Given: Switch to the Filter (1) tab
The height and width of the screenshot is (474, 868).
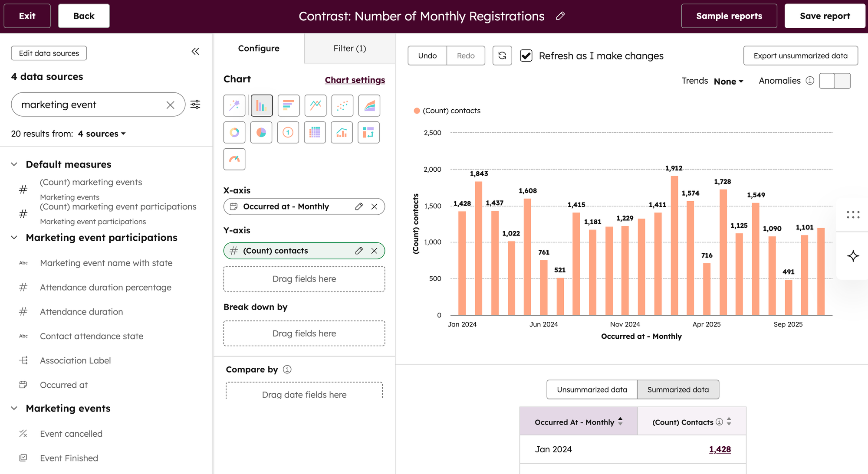Looking at the screenshot, I should pyautogui.click(x=349, y=48).
